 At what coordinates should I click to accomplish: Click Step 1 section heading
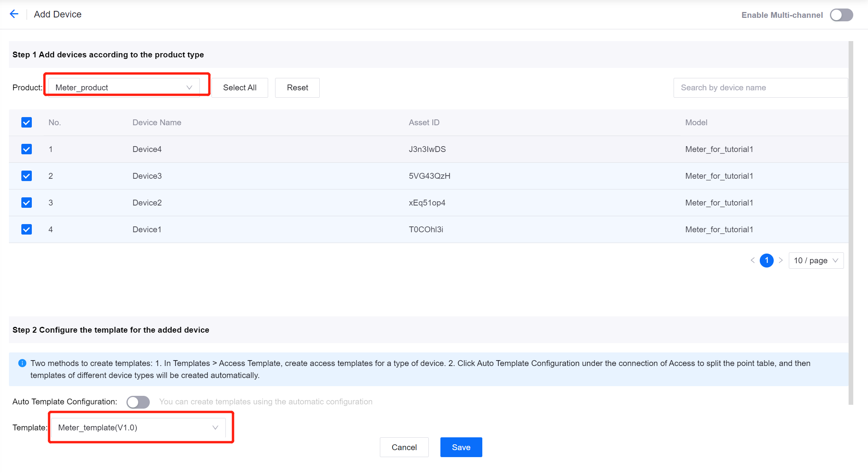(108, 55)
